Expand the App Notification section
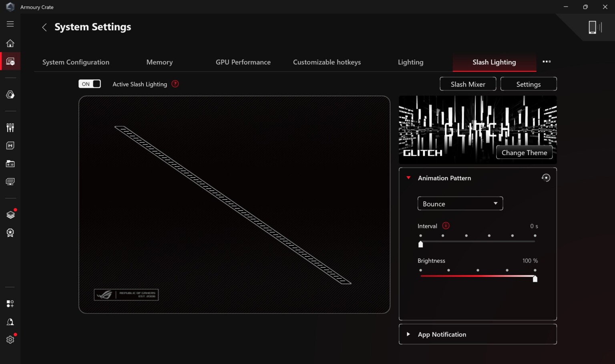The height and width of the screenshot is (364, 615). (478, 334)
